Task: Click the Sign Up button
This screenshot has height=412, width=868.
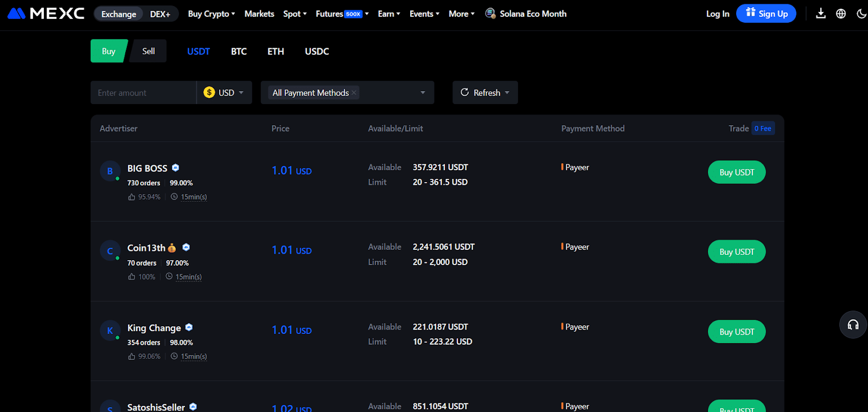Action: [x=766, y=14]
